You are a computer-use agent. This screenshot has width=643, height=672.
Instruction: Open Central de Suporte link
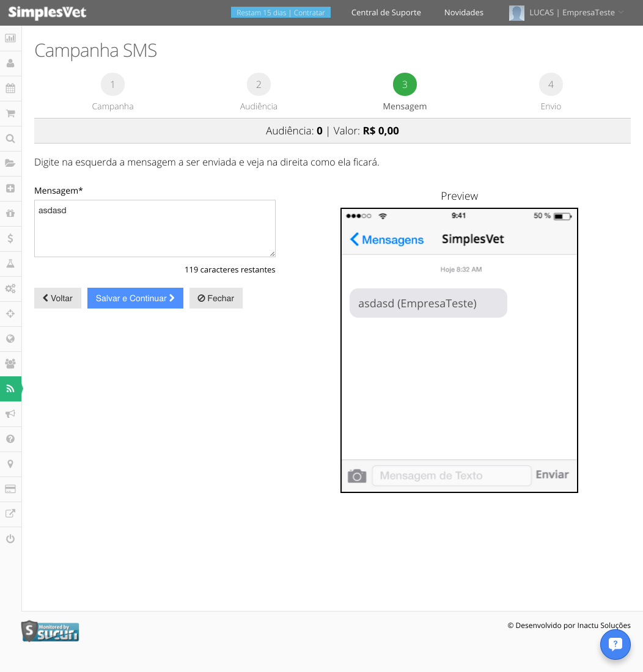[x=386, y=12]
